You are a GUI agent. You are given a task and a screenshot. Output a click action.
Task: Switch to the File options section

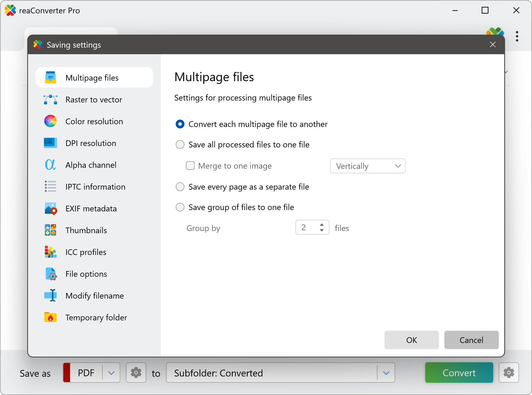pos(86,274)
